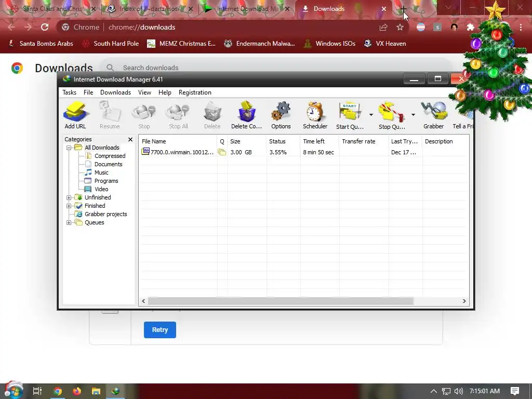Sort by Status column header

[283, 141]
